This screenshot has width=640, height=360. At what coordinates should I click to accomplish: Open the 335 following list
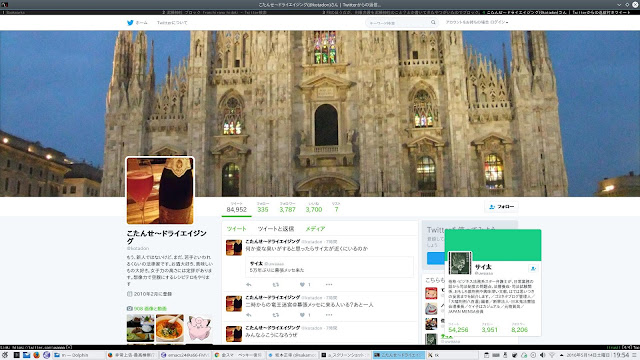click(262, 207)
